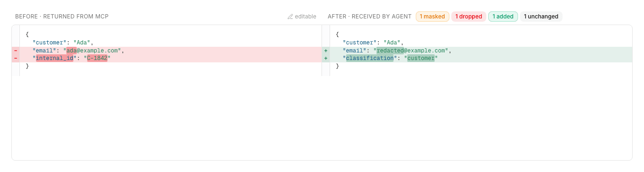Click the "BEFORE · RETURNED FROM MCP" heading
Screen dimensions: 644x172
click(62, 17)
